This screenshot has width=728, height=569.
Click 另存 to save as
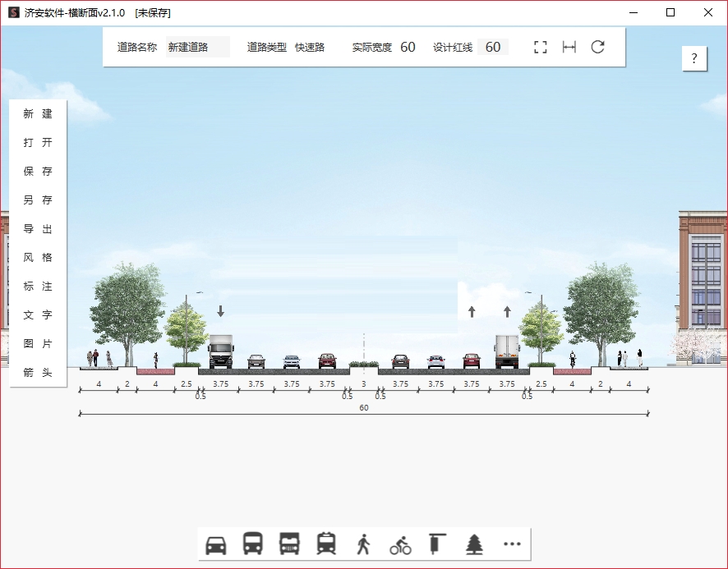[38, 200]
